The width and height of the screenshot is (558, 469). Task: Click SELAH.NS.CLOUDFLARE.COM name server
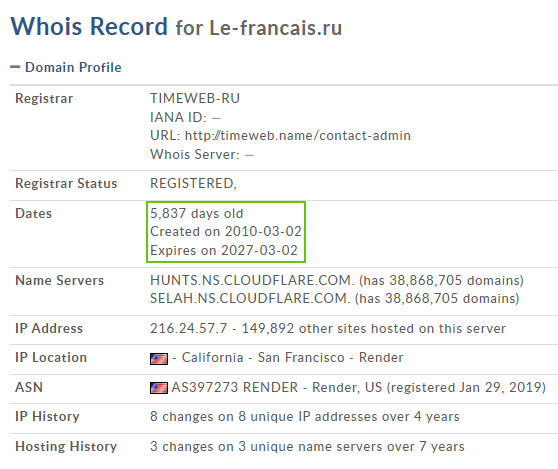tap(250, 298)
